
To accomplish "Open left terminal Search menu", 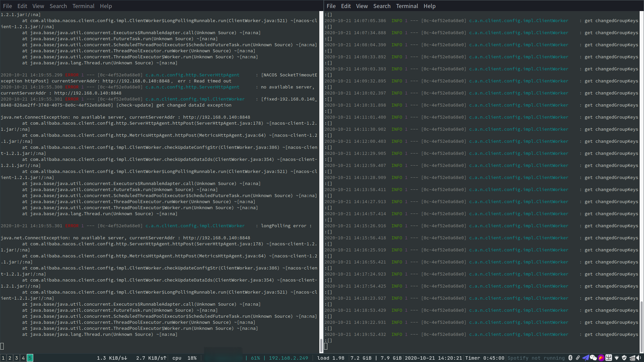I will [x=58, y=6].
